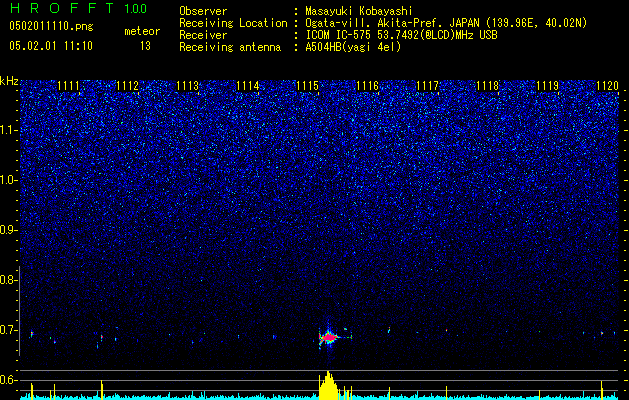Click time marker 1115
This screenshot has height=400, width=629.
[x=308, y=86]
